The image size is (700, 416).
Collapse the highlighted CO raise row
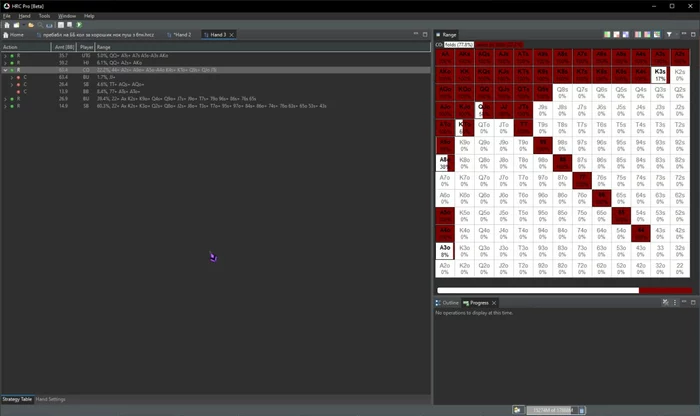(5, 70)
